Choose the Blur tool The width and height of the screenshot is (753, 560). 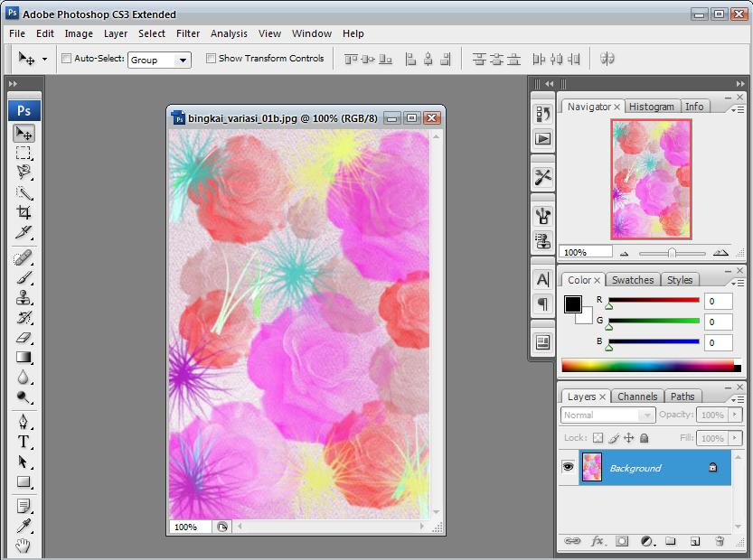24,378
